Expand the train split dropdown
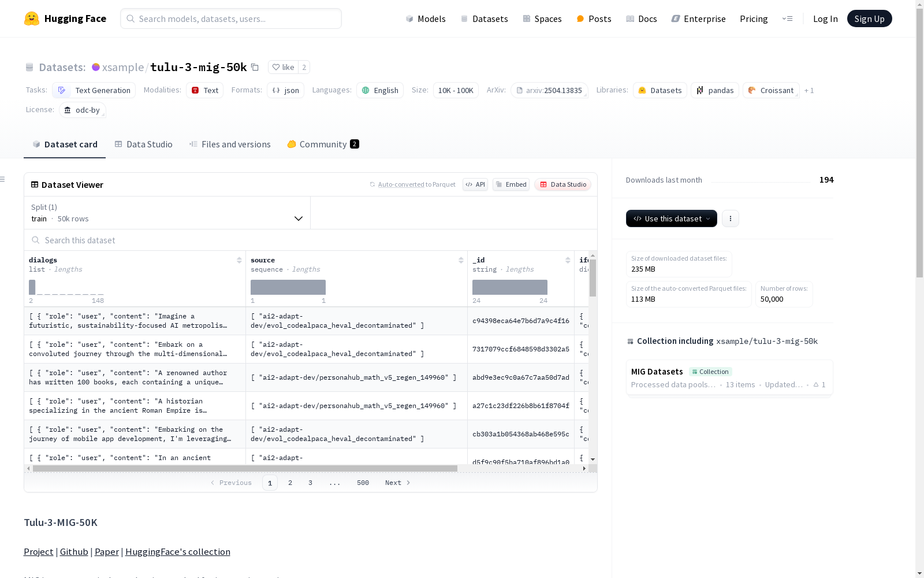924x578 pixels. (167, 213)
